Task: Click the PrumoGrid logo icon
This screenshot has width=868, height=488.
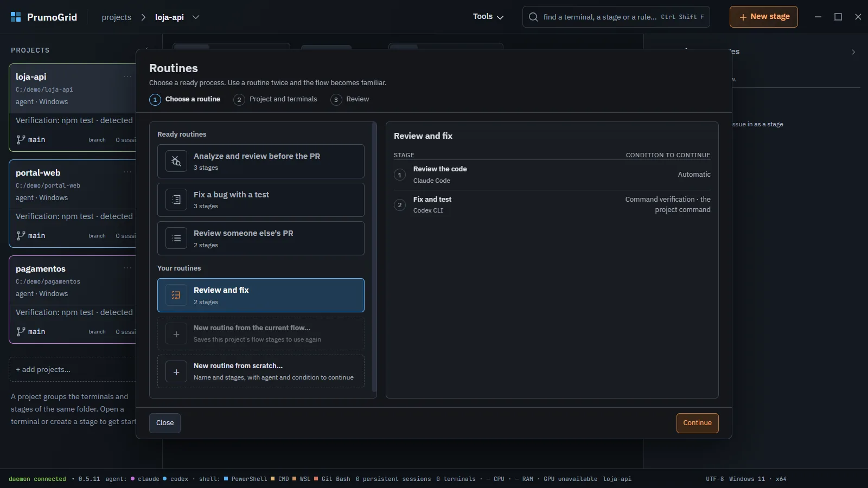Action: pyautogui.click(x=16, y=17)
